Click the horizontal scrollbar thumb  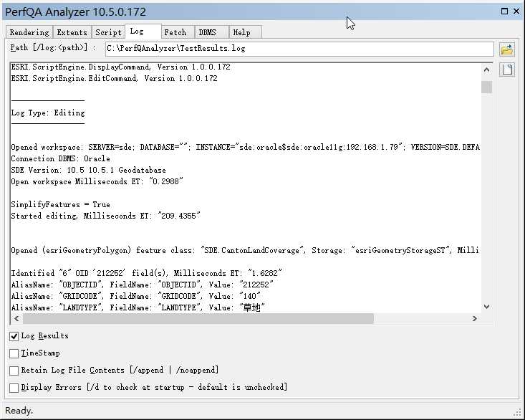(x=198, y=318)
